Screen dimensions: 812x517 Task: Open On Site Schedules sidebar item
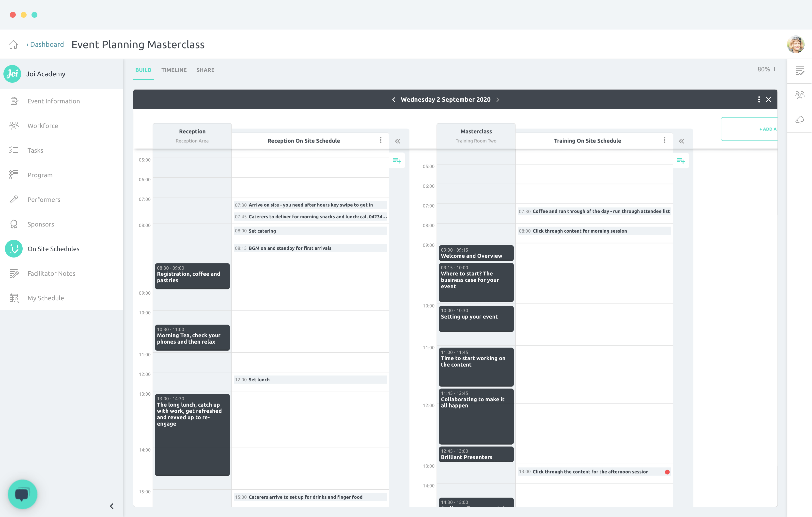point(53,249)
